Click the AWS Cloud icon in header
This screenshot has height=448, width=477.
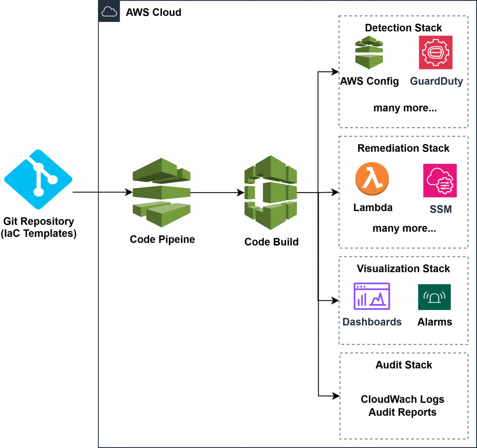[109, 12]
